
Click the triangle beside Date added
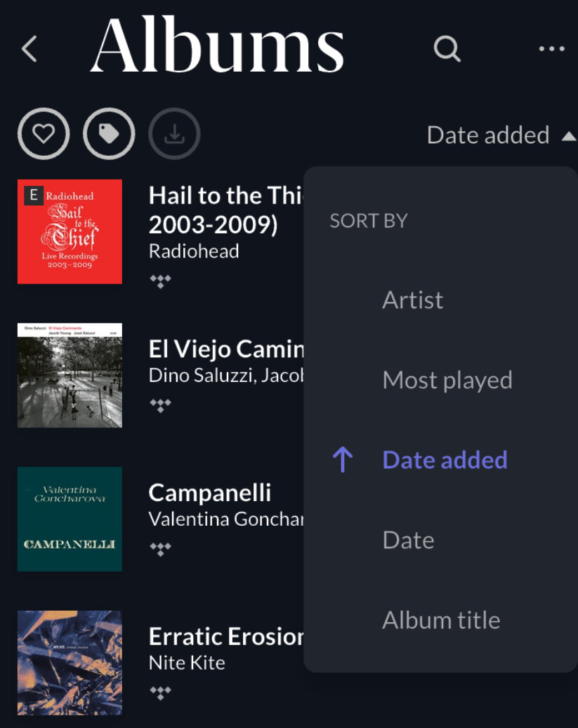(x=569, y=136)
